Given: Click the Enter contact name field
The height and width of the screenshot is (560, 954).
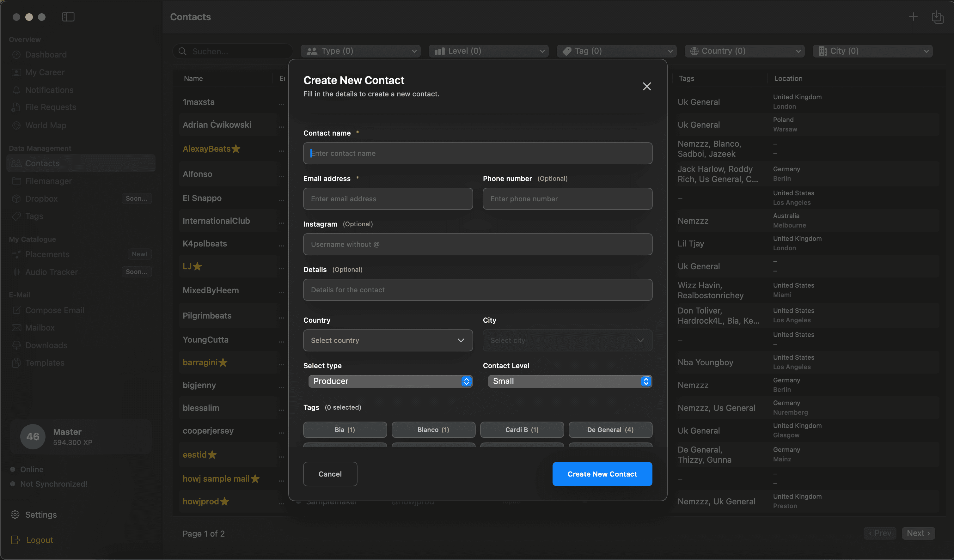Looking at the screenshot, I should 477,153.
